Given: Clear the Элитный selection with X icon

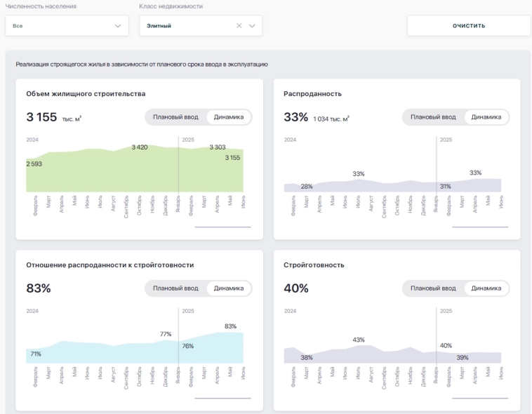Looking at the screenshot, I should pos(239,26).
